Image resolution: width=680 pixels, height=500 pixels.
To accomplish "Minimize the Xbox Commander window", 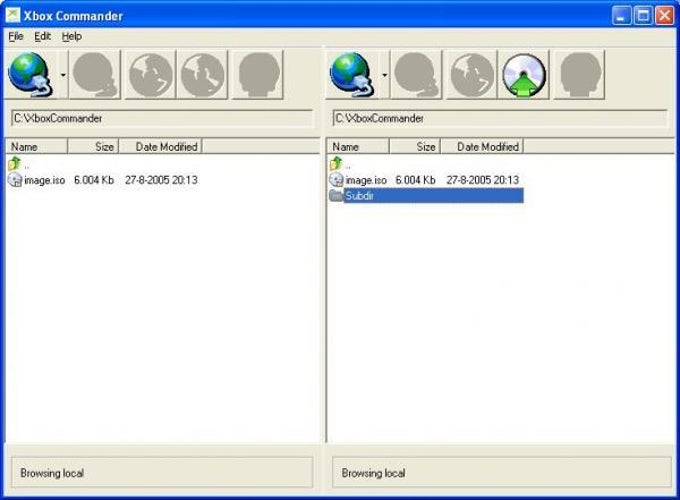I will pyautogui.click(x=621, y=16).
